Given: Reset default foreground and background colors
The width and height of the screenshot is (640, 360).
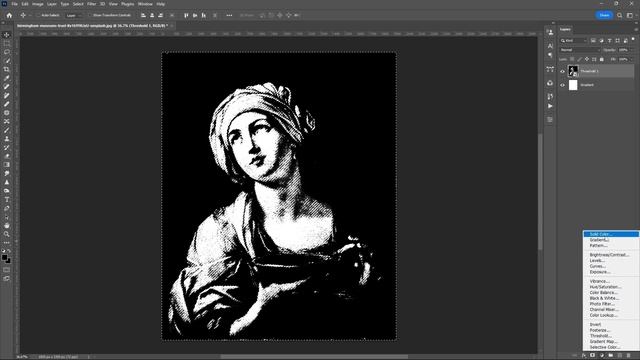Looking at the screenshot, I should (3, 251).
